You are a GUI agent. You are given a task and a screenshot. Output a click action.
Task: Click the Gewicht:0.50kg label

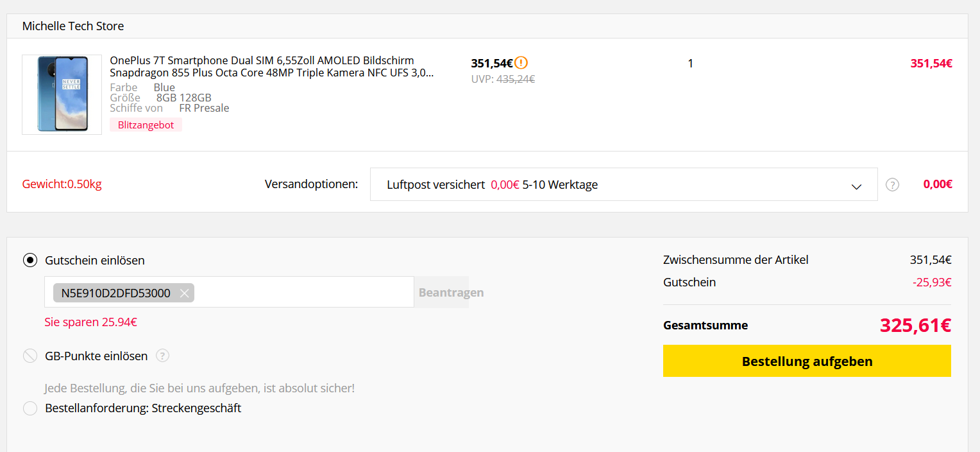coord(62,184)
